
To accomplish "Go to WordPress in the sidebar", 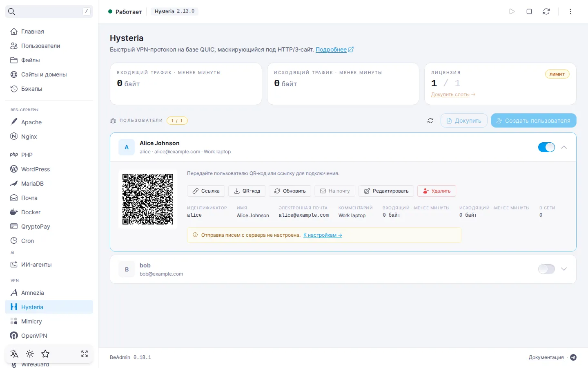I will point(49,169).
